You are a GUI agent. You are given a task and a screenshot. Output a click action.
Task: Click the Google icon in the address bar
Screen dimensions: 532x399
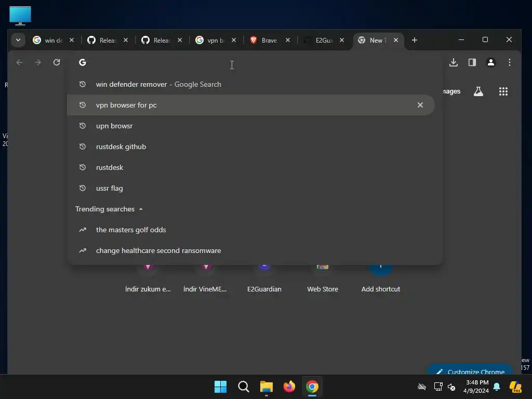tap(83, 62)
